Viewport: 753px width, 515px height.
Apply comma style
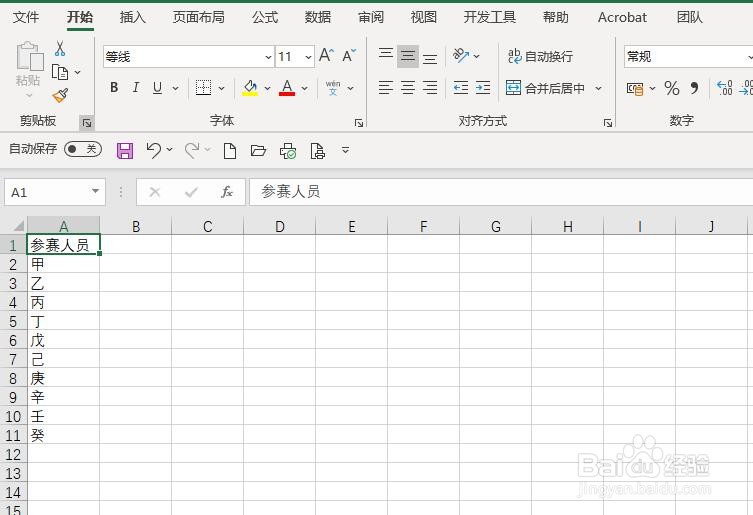click(x=694, y=88)
